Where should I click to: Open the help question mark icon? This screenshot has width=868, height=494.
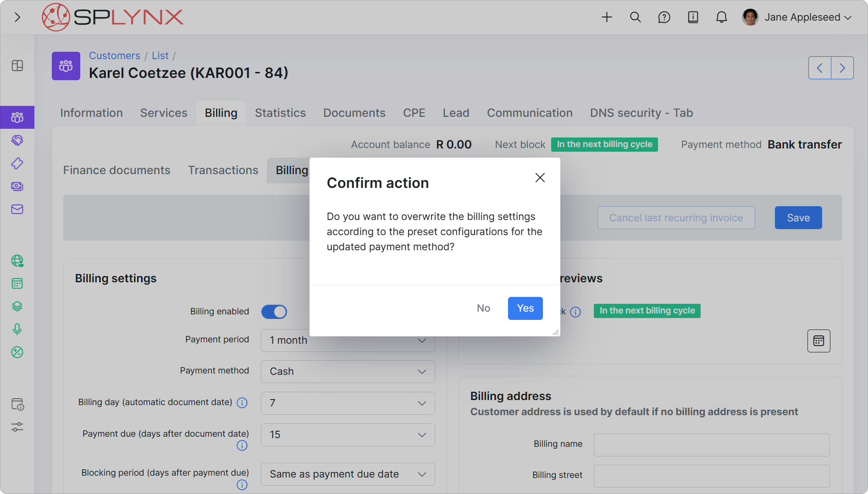664,17
